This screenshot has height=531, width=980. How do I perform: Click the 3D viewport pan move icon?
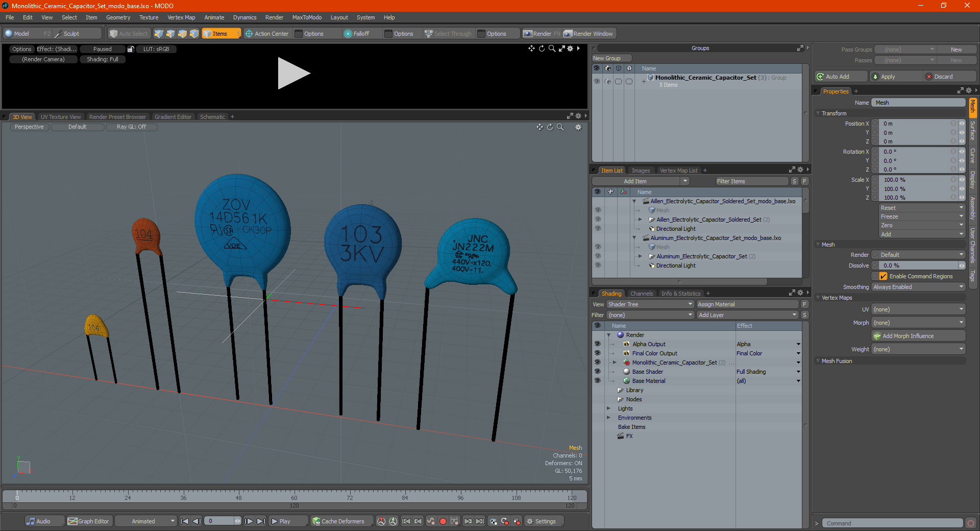[x=540, y=127]
